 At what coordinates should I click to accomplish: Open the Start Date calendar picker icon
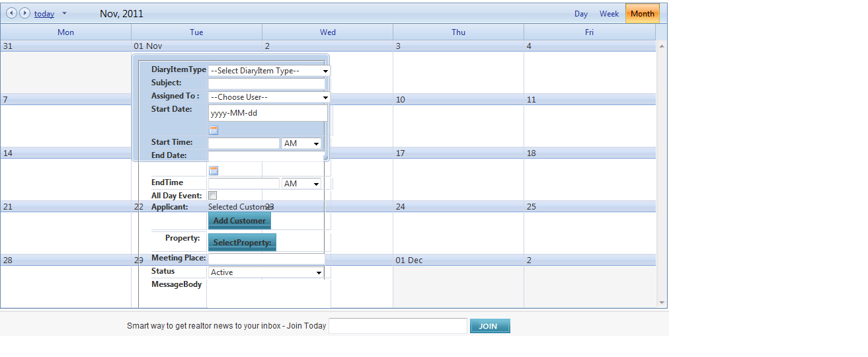click(x=214, y=130)
